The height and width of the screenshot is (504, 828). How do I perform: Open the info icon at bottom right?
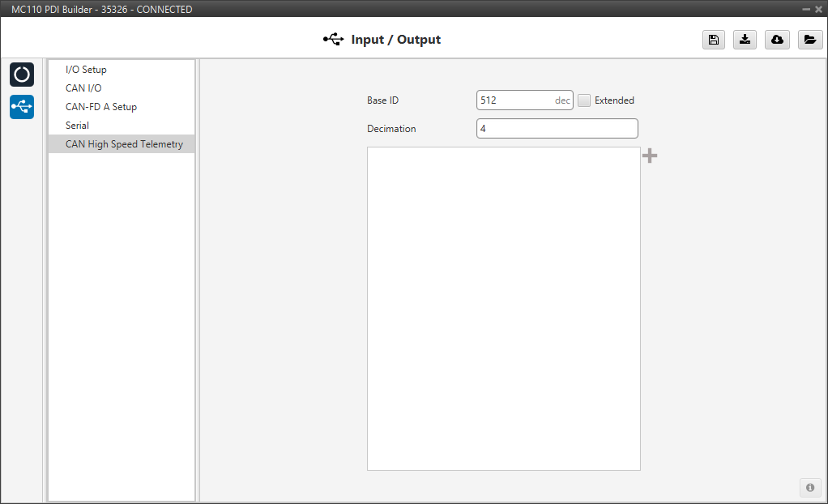pyautogui.click(x=809, y=487)
